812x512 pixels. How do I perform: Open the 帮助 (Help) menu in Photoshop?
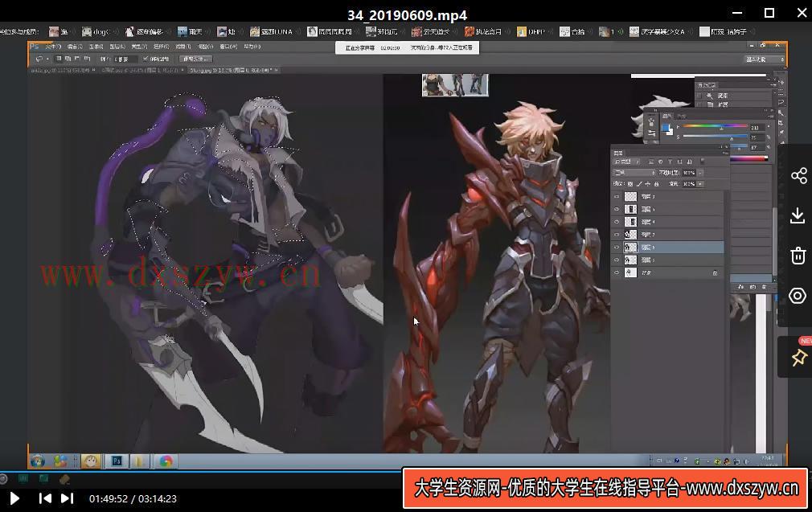click(252, 47)
